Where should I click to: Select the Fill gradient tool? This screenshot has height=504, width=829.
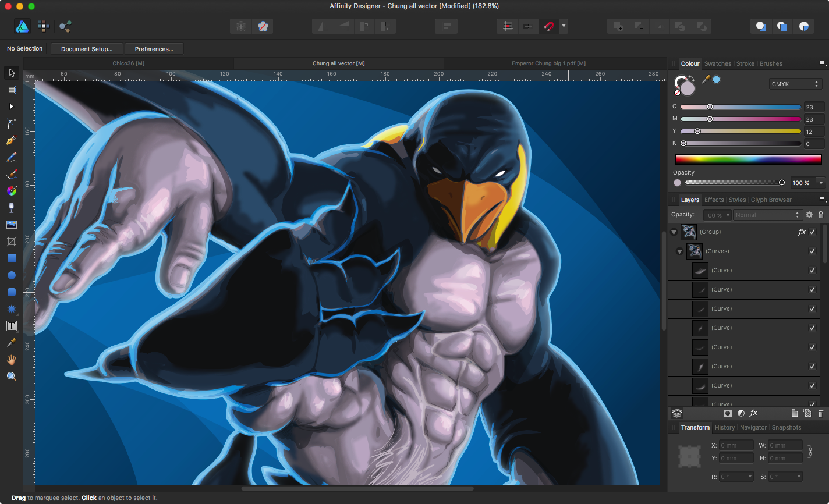(11, 191)
